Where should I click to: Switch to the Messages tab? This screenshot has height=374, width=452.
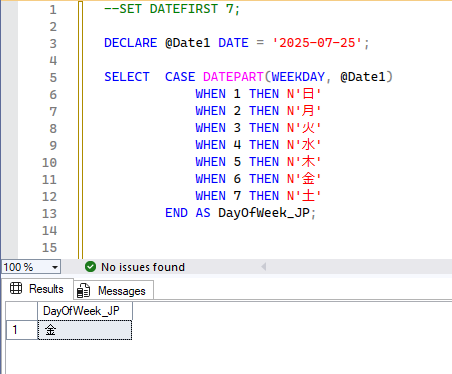click(114, 290)
